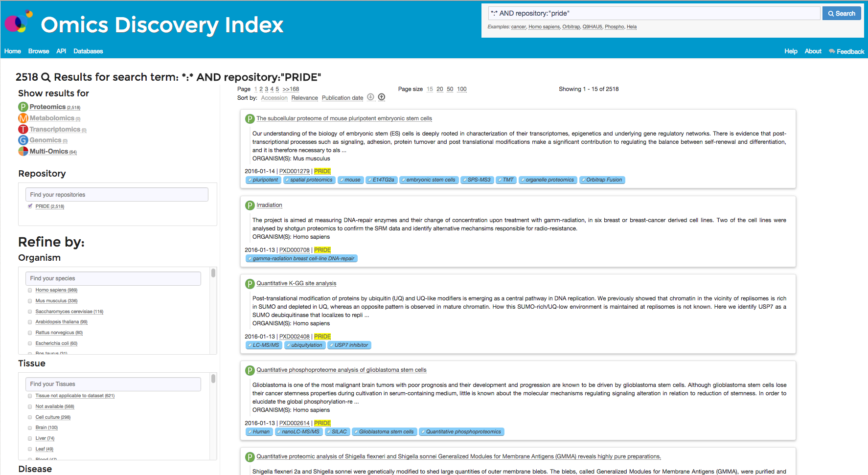Viewport: 868px width, 475px height.
Task: Check the Cell culture tissue filter
Action: point(30,417)
